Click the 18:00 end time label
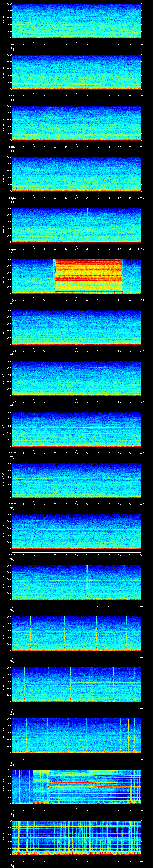 pos(141,96)
